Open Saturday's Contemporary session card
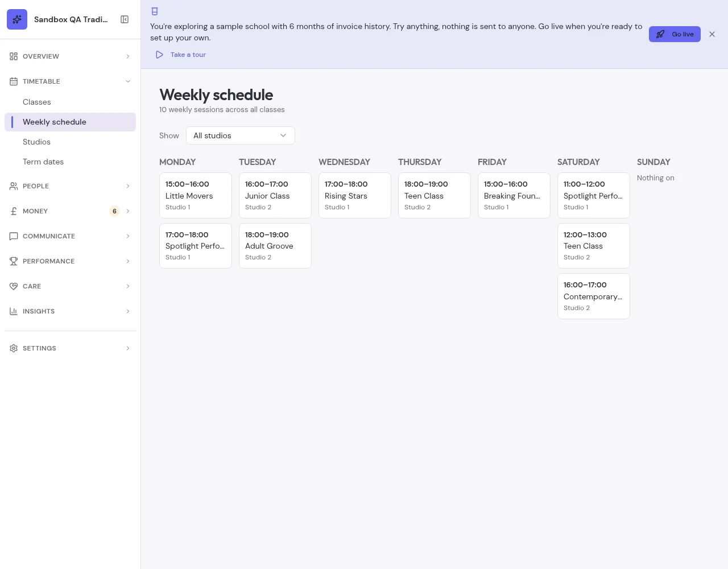 [594, 296]
